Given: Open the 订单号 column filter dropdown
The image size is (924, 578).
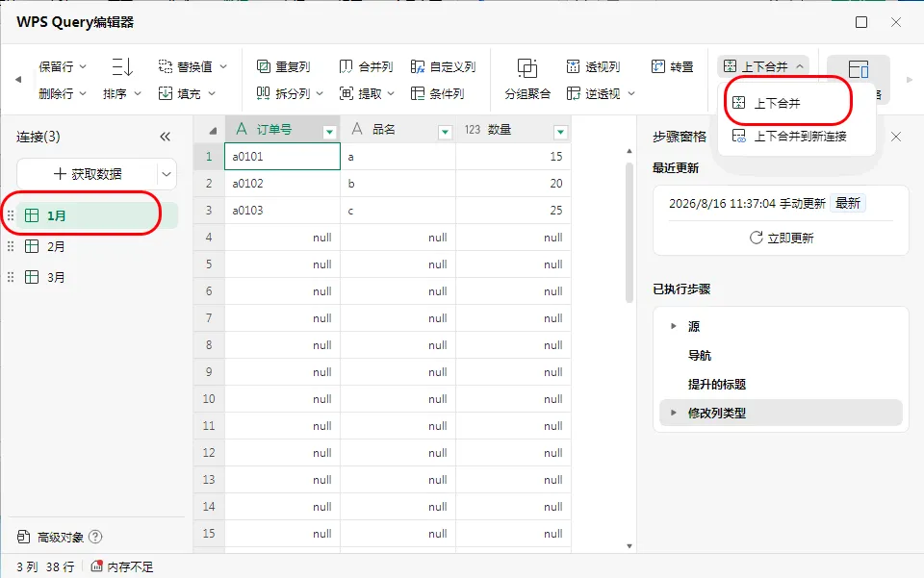Looking at the screenshot, I should point(329,133).
